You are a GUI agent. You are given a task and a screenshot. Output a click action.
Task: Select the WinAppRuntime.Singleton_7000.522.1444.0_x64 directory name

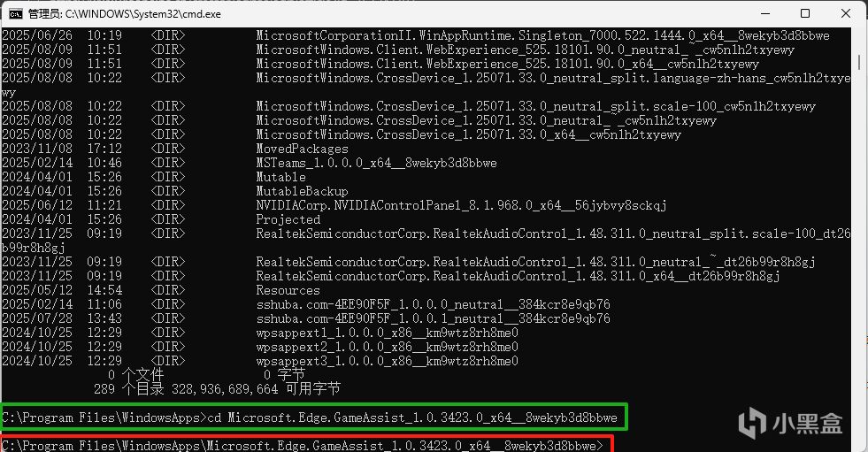point(542,36)
